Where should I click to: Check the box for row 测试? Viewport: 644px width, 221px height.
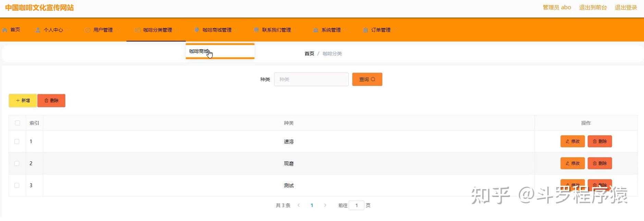[x=17, y=185]
